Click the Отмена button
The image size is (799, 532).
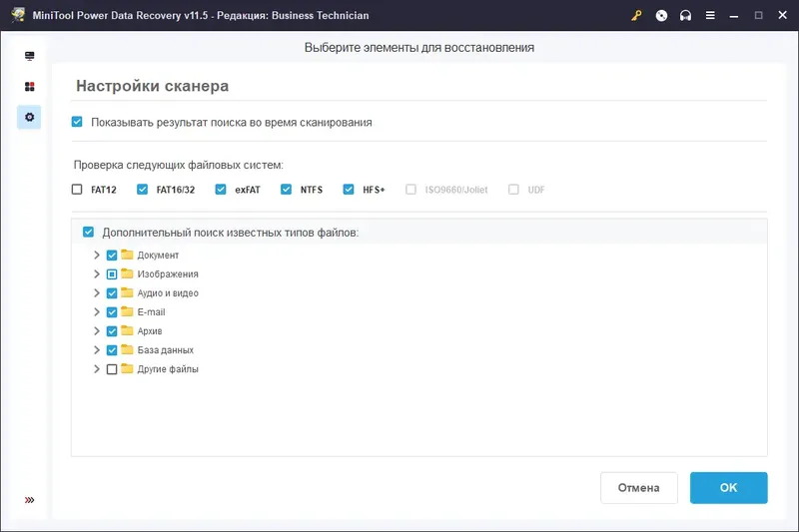tap(639, 488)
